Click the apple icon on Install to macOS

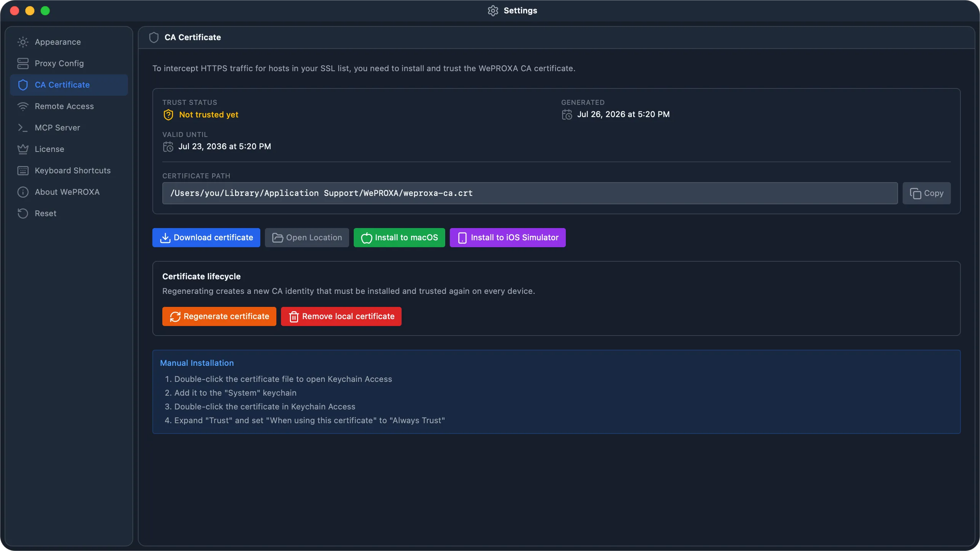366,238
